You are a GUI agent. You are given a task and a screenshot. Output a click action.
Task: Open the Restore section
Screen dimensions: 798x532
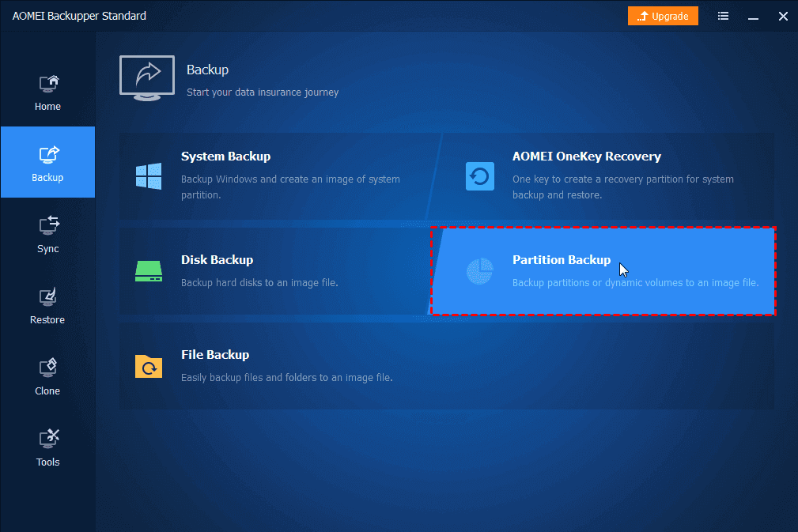[x=47, y=305]
